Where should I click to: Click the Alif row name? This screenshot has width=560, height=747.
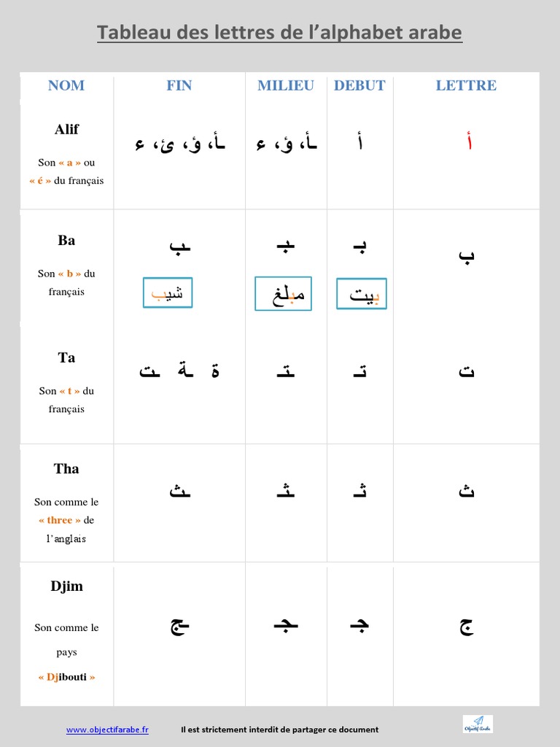click(66, 130)
